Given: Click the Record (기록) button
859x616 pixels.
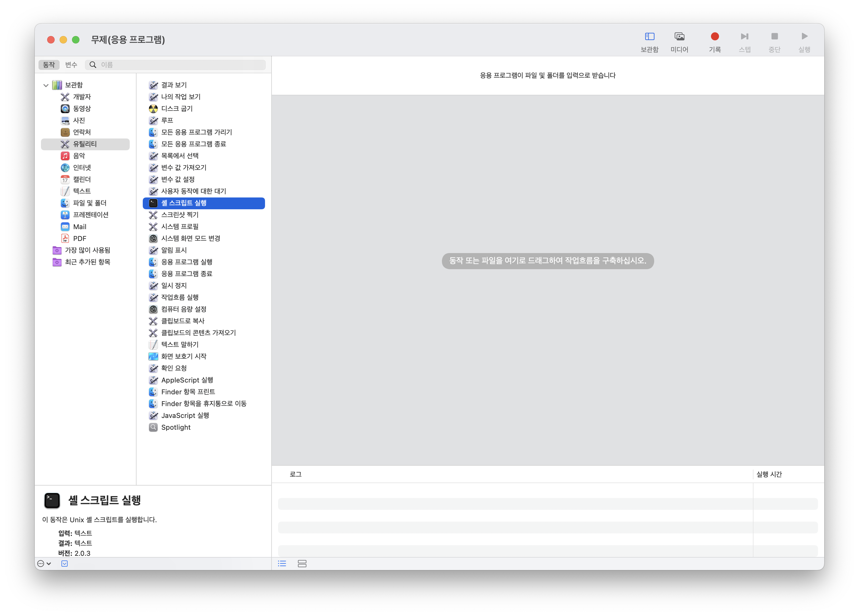Looking at the screenshot, I should point(714,37).
